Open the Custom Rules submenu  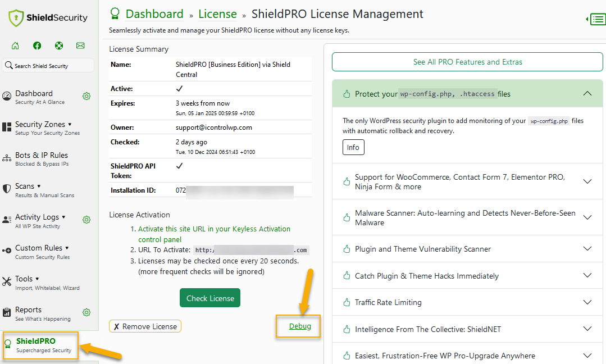pyautogui.click(x=42, y=252)
